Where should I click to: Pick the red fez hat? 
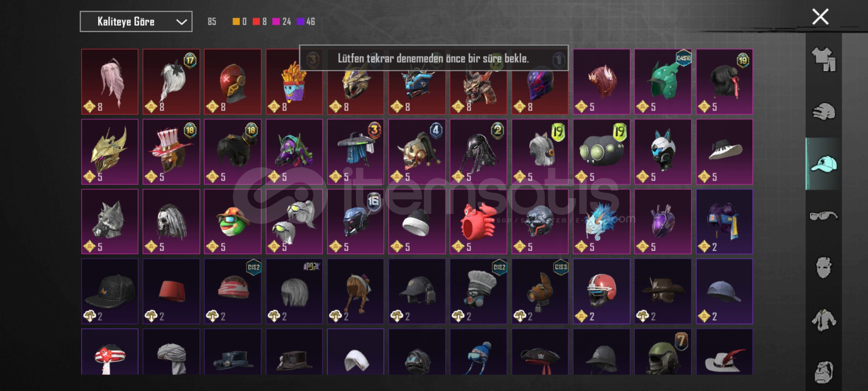click(x=171, y=291)
